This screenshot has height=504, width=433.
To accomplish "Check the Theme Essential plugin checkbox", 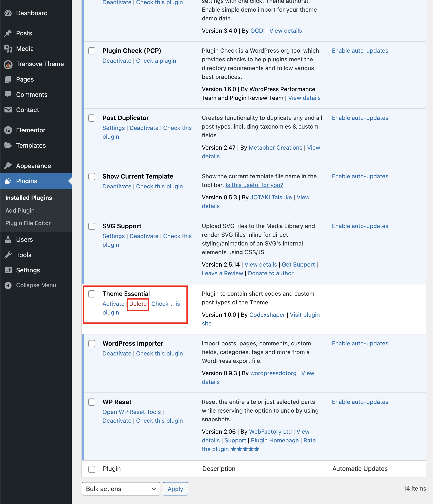I will pyautogui.click(x=92, y=294).
